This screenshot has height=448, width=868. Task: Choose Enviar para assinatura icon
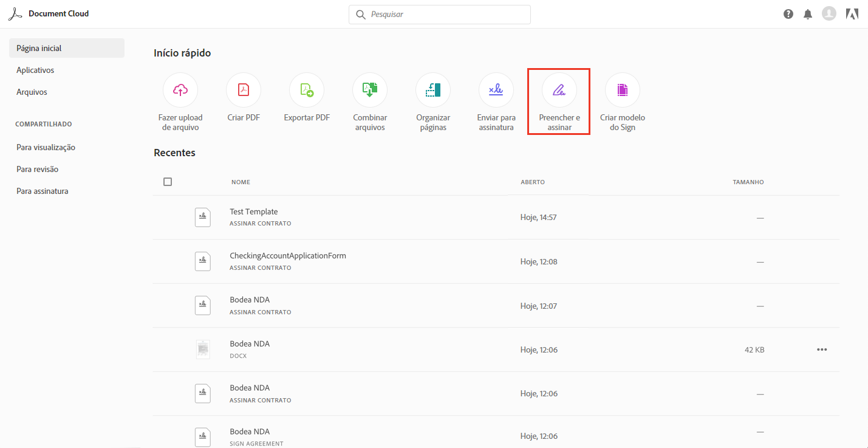click(x=496, y=90)
